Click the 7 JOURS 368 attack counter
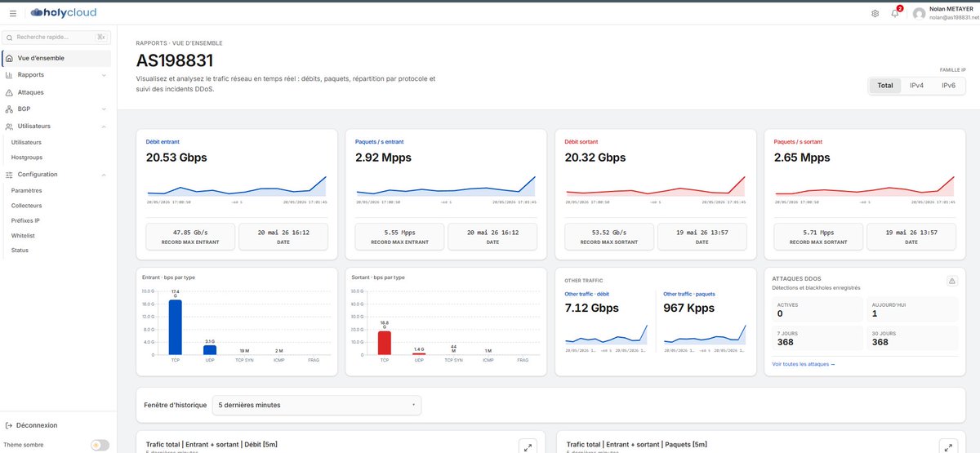This screenshot has height=453, width=980. [817, 338]
